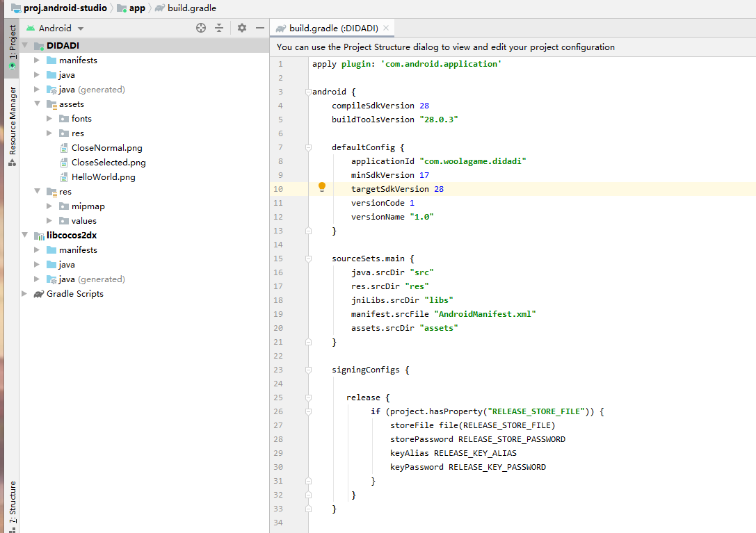Click proj.android-studio breadcrumb
The height and width of the screenshot is (533, 756).
[x=59, y=8]
